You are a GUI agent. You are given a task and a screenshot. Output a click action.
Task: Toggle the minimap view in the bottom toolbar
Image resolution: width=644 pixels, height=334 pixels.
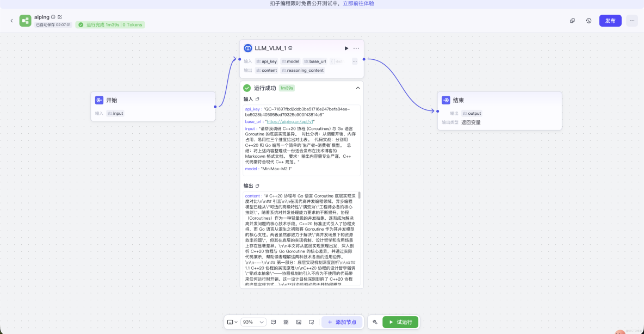(x=231, y=321)
